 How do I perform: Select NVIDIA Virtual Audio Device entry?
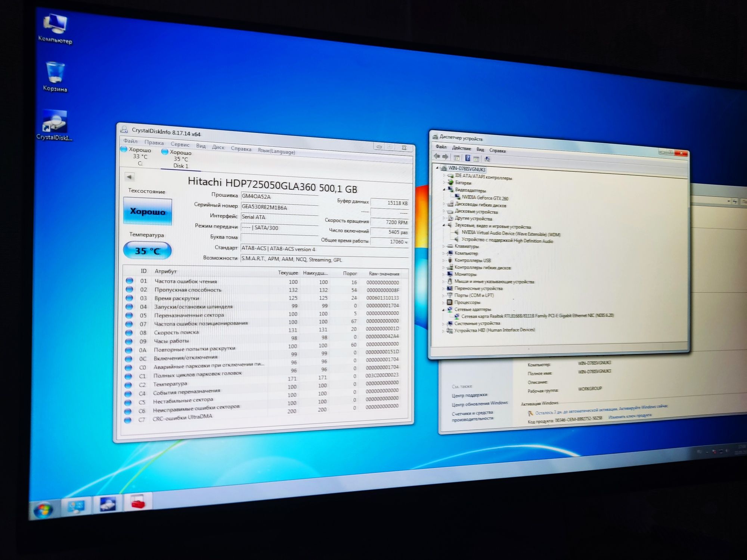pos(511,234)
